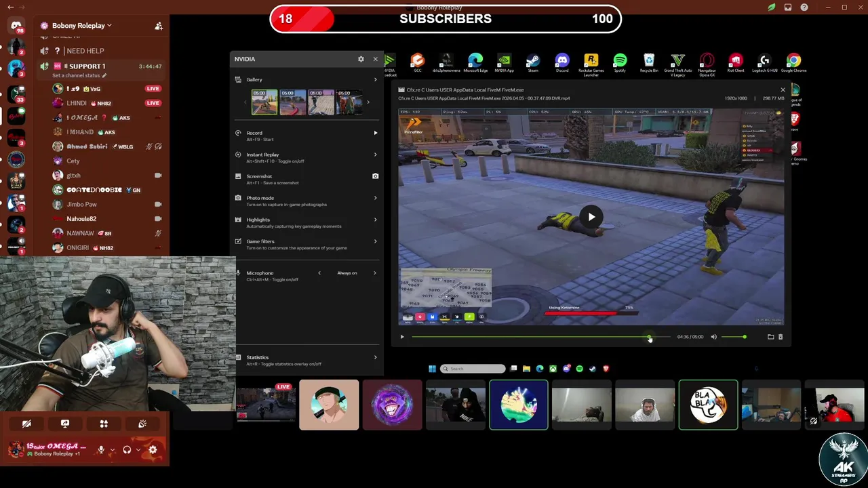Open video file location folder icon
Image resolution: width=868 pixels, height=488 pixels.
(x=770, y=337)
